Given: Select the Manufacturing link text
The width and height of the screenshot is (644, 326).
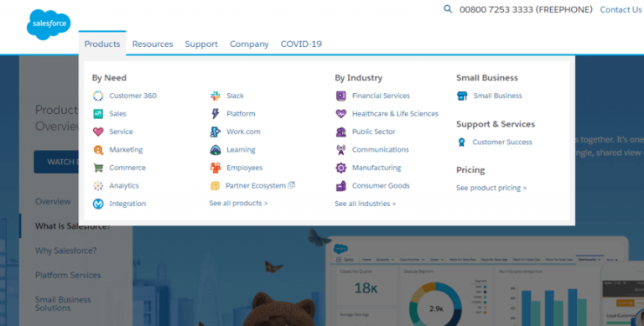Looking at the screenshot, I should [377, 168].
